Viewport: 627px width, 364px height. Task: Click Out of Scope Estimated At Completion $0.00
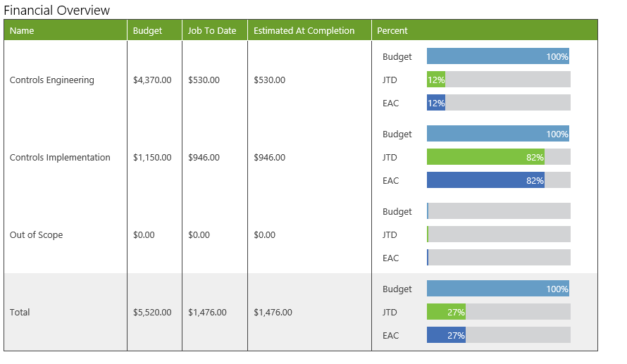pos(265,235)
